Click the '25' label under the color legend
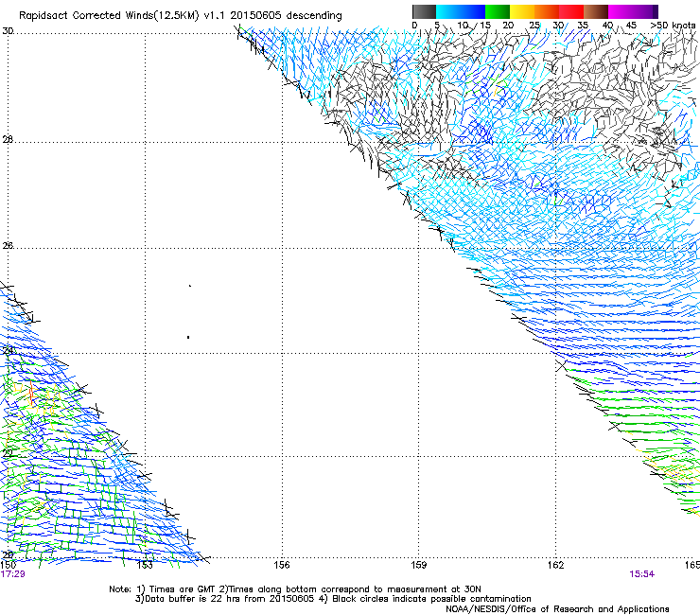 tap(534, 26)
